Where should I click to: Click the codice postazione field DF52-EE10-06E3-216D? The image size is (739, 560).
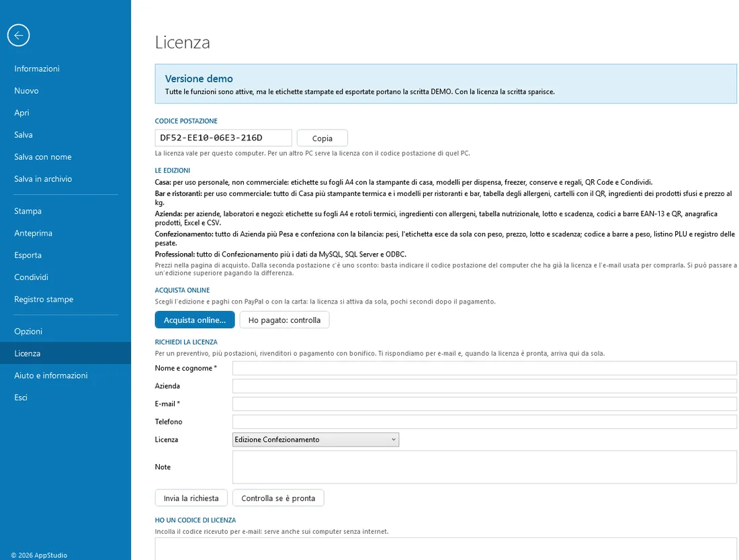(x=224, y=138)
